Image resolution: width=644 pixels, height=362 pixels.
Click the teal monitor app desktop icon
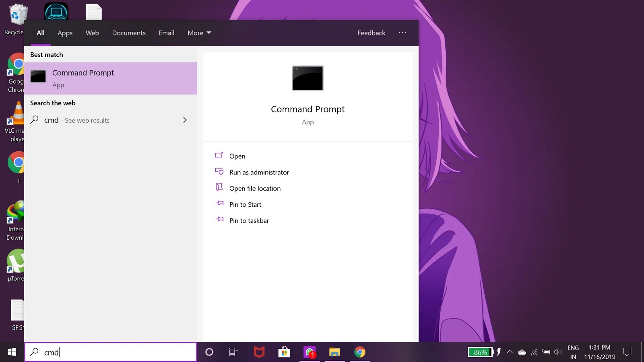(x=56, y=11)
